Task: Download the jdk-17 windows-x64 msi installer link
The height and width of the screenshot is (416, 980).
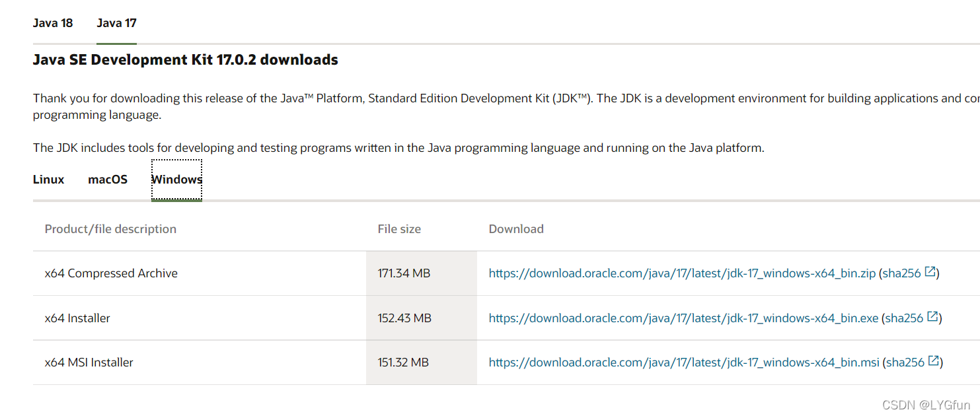Action: click(x=684, y=363)
